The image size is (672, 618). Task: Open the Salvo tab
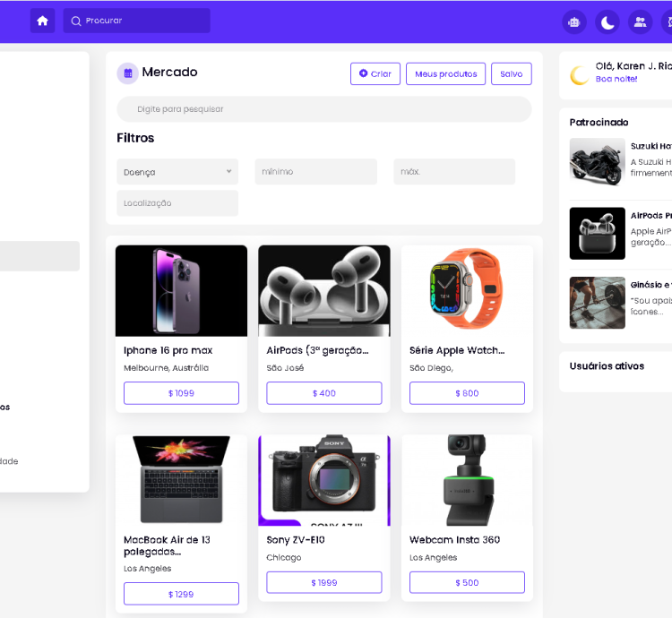click(x=511, y=73)
